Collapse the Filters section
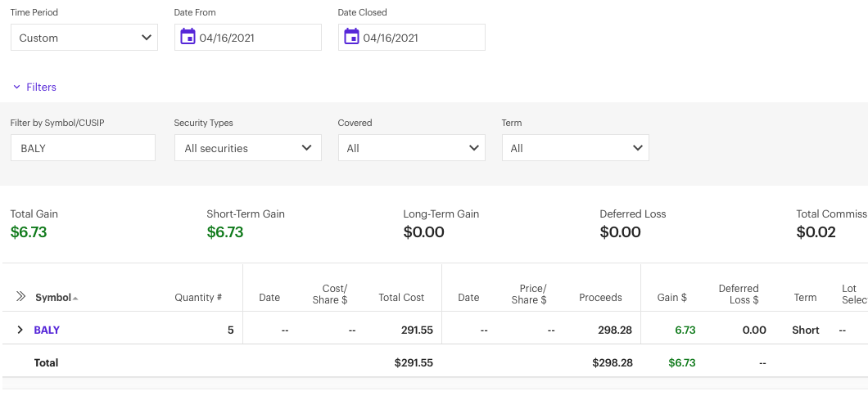The height and width of the screenshot is (400, 868). (34, 87)
